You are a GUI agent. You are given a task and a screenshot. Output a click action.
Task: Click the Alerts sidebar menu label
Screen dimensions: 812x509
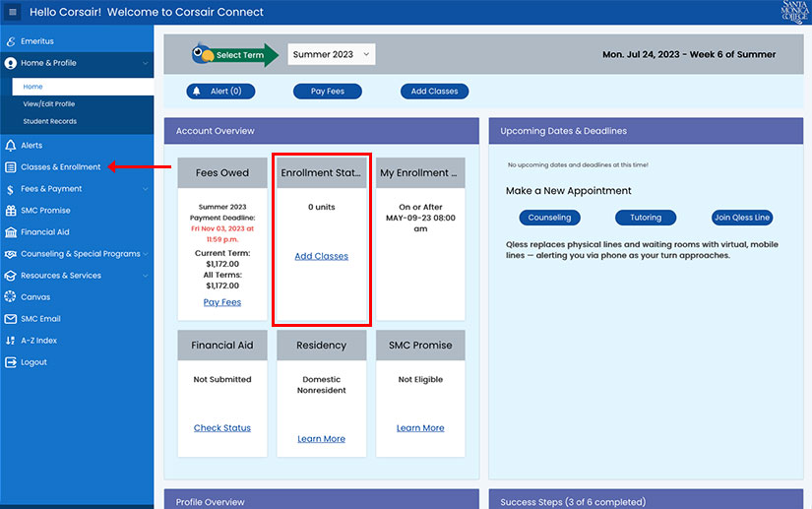[x=31, y=146]
